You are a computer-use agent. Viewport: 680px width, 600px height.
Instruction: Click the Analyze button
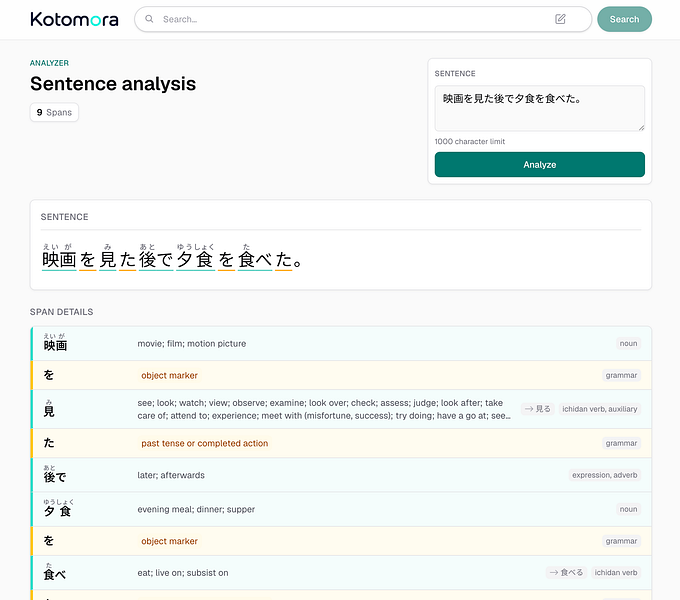tap(539, 164)
